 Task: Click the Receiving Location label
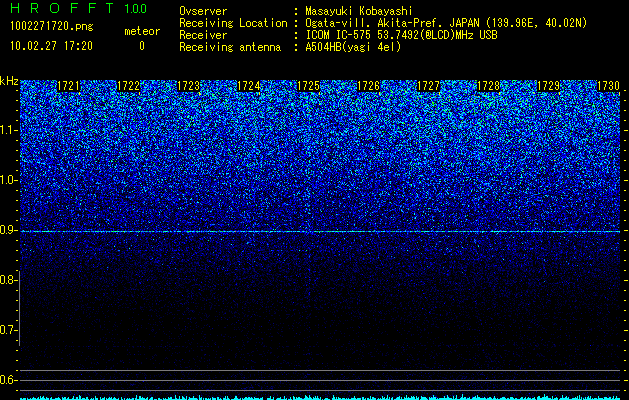tap(233, 23)
